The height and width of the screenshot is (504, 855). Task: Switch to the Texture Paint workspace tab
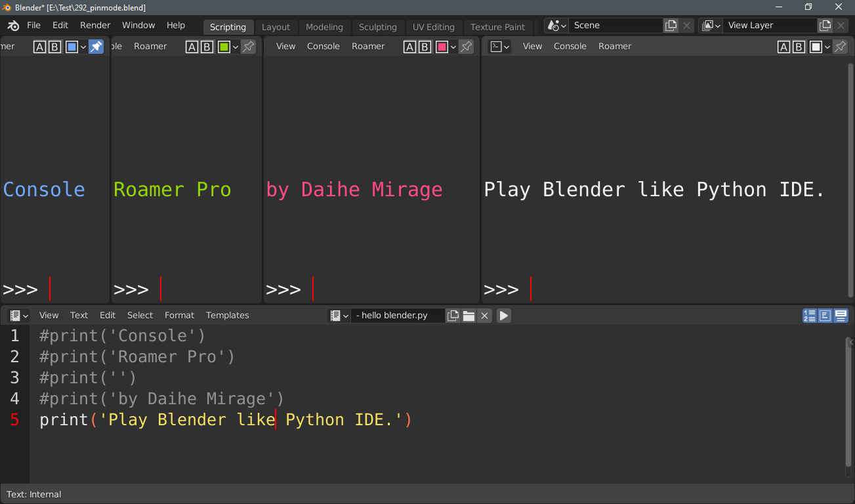tap(497, 27)
